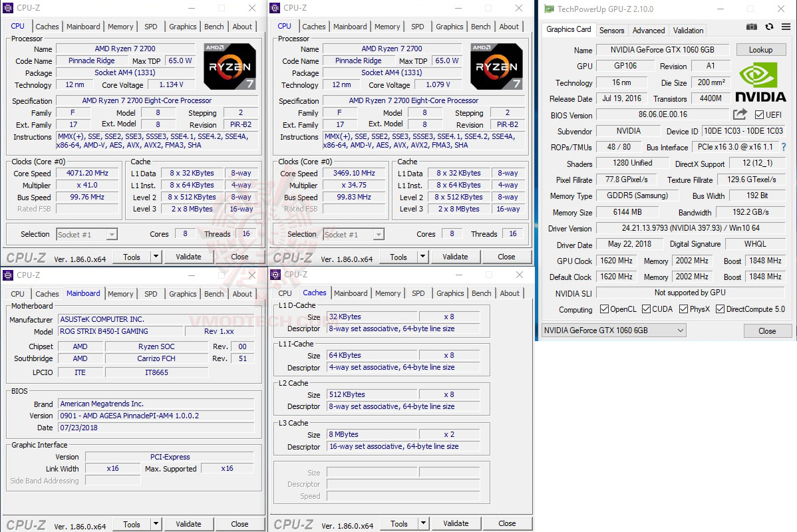
Task: Click the NVIDIA SLI Not supported field
Action: [x=691, y=293]
